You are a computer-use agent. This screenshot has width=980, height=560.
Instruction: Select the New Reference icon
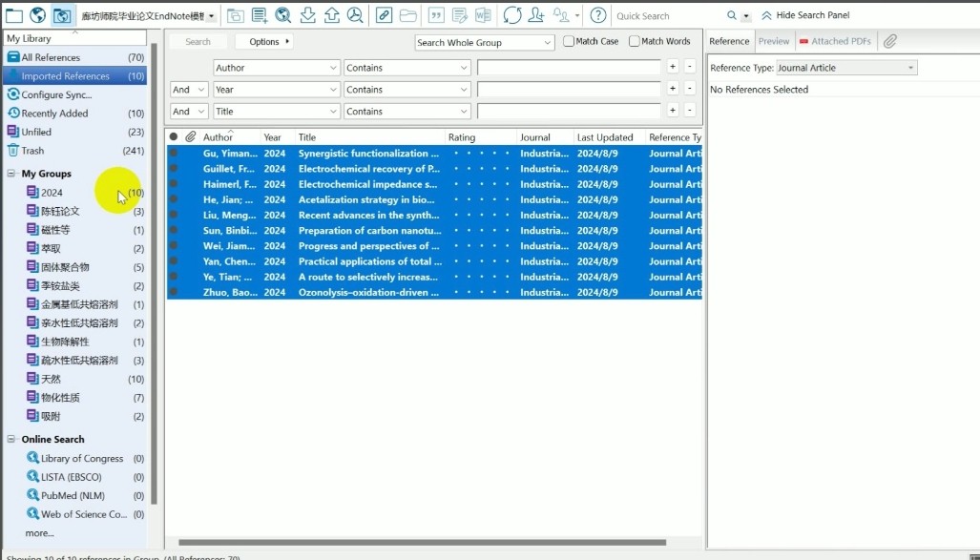pyautogui.click(x=259, y=14)
